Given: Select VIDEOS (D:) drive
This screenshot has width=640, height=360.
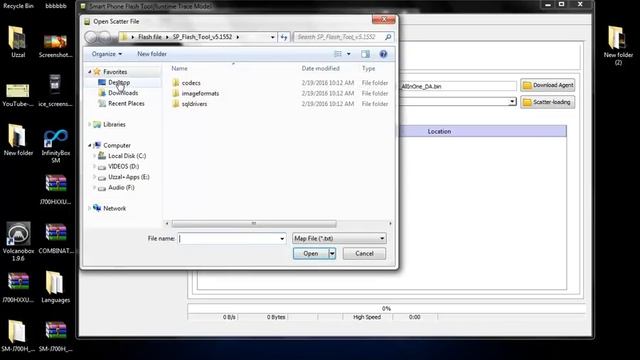Looking at the screenshot, I should click(x=123, y=167).
